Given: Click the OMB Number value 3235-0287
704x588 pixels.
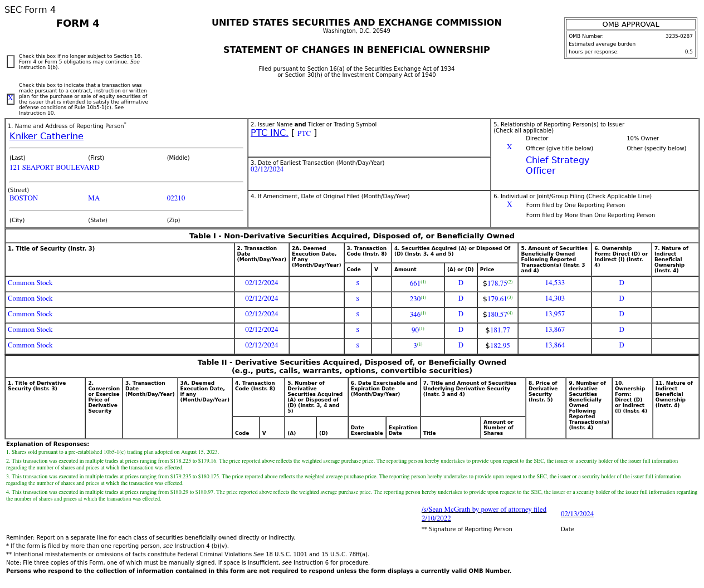Looking at the screenshot, I should coord(679,36).
